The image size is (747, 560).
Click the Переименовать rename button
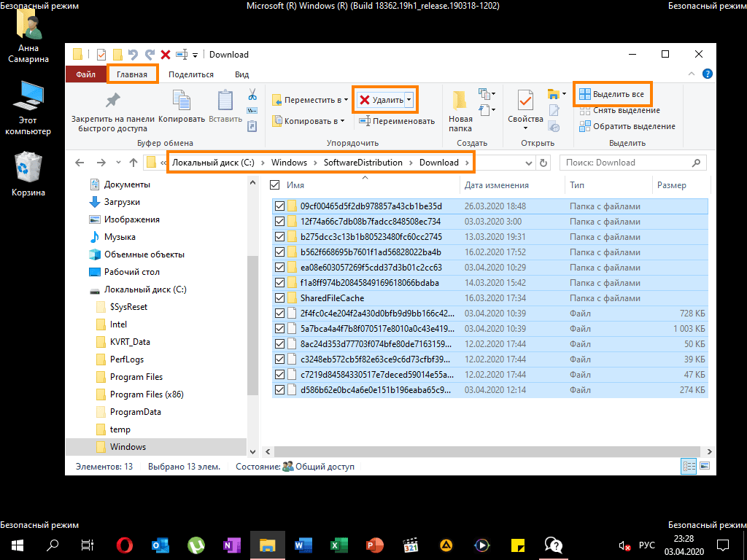tap(397, 121)
